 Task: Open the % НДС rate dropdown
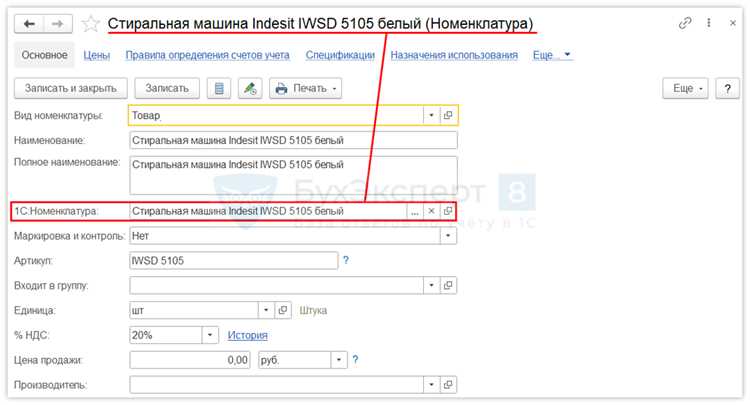click(x=210, y=335)
